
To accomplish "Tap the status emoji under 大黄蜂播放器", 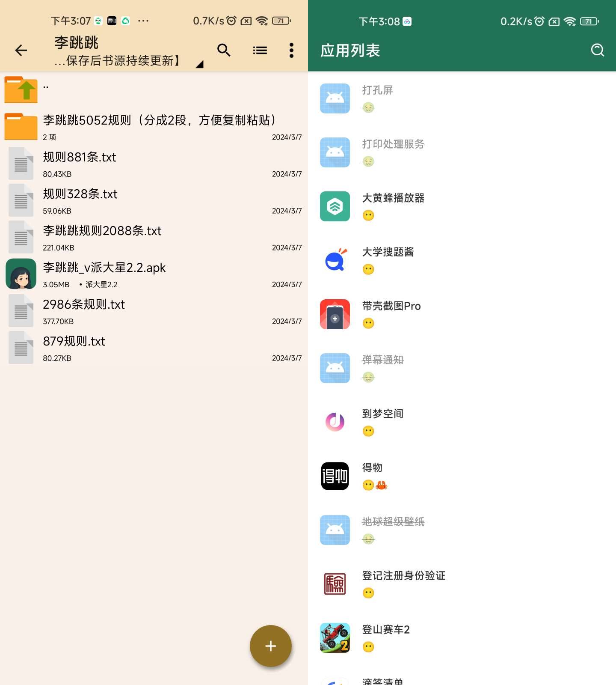I will pos(368,215).
